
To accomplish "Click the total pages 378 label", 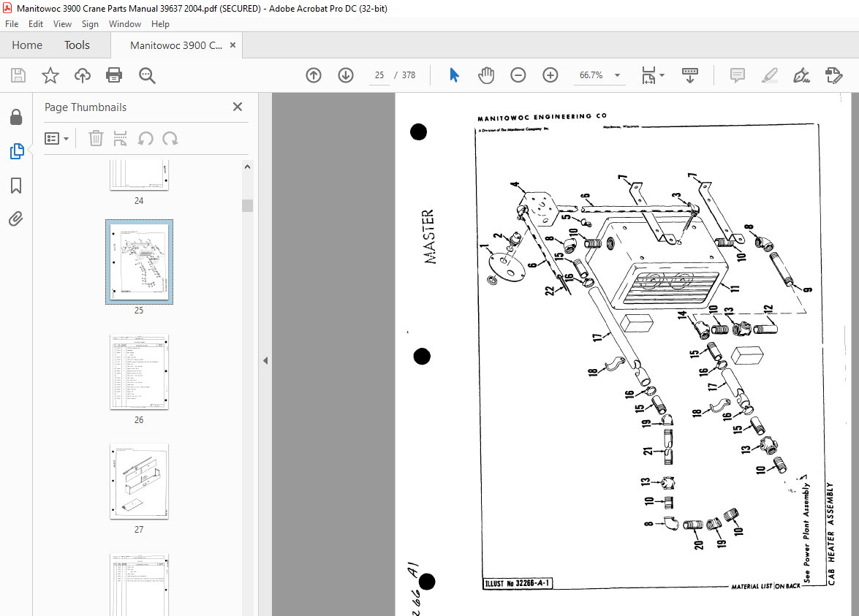I will click(409, 75).
